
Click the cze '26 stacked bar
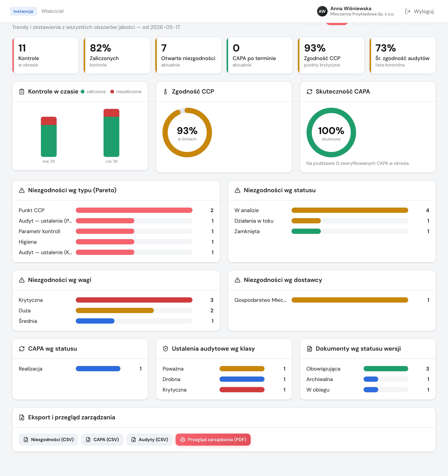tap(111, 133)
